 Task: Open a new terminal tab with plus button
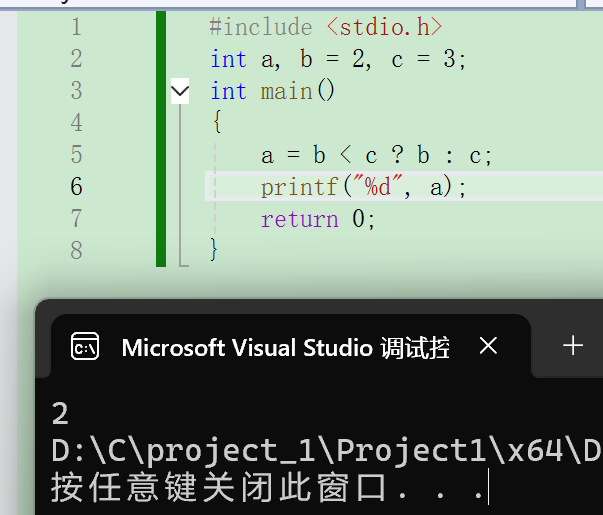click(573, 346)
